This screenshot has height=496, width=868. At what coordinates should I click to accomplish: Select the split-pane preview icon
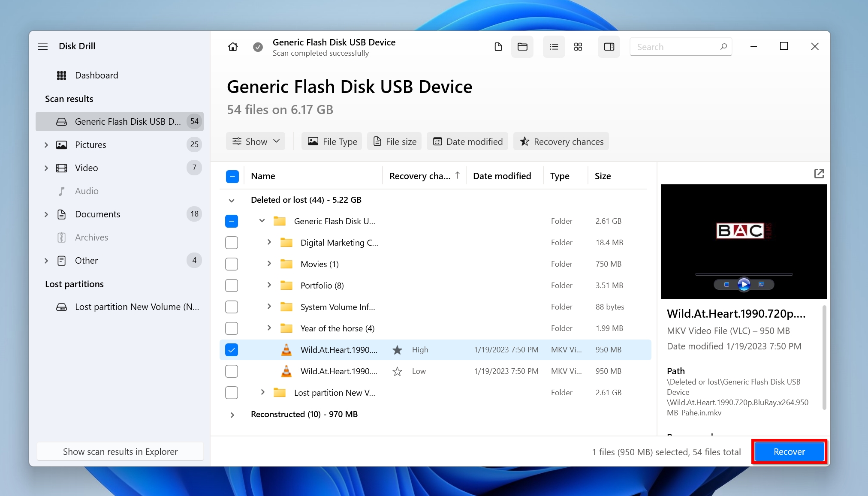[609, 46]
